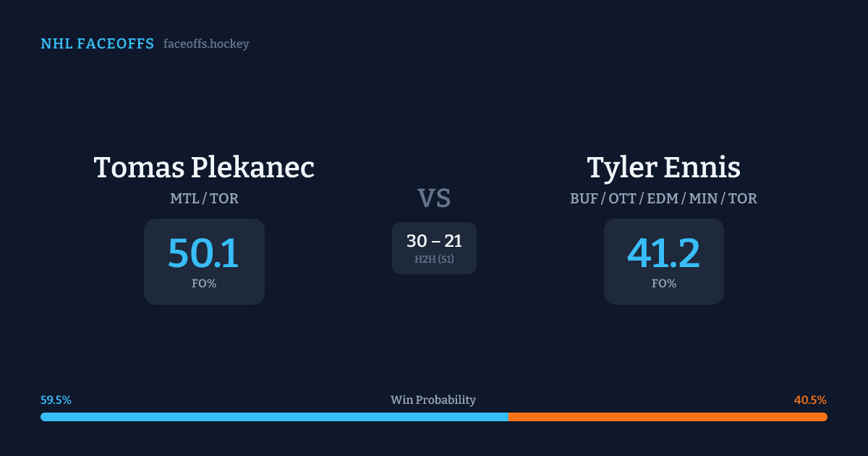Select the Tyler Ennis player name

[x=663, y=167]
